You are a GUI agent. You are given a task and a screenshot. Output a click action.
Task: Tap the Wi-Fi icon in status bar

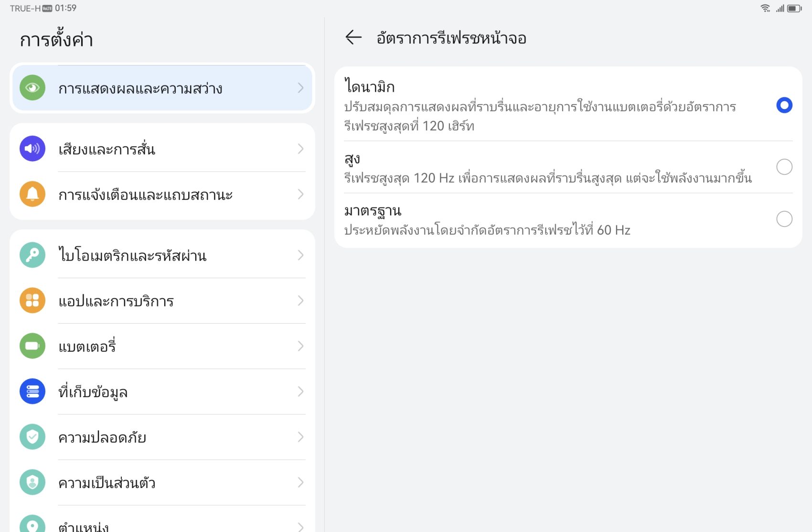point(765,8)
